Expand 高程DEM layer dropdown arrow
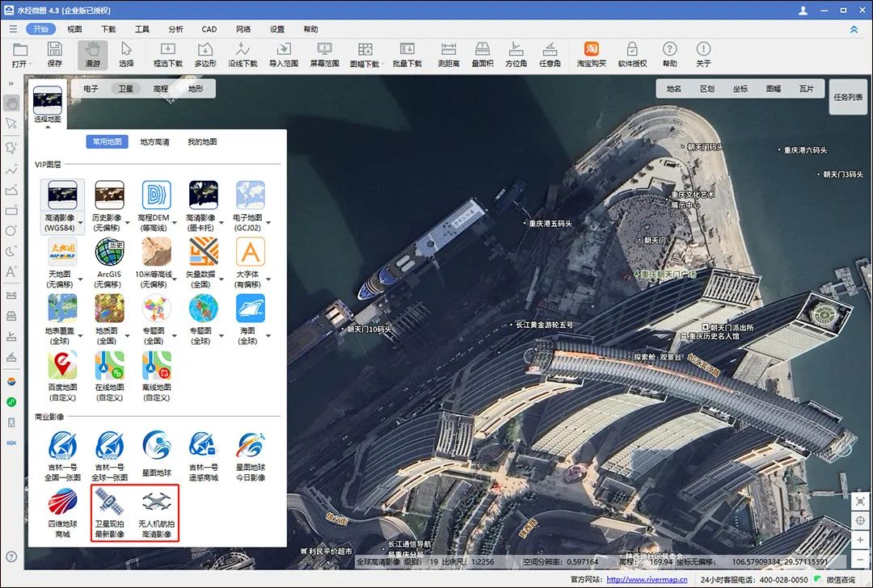 [175, 223]
